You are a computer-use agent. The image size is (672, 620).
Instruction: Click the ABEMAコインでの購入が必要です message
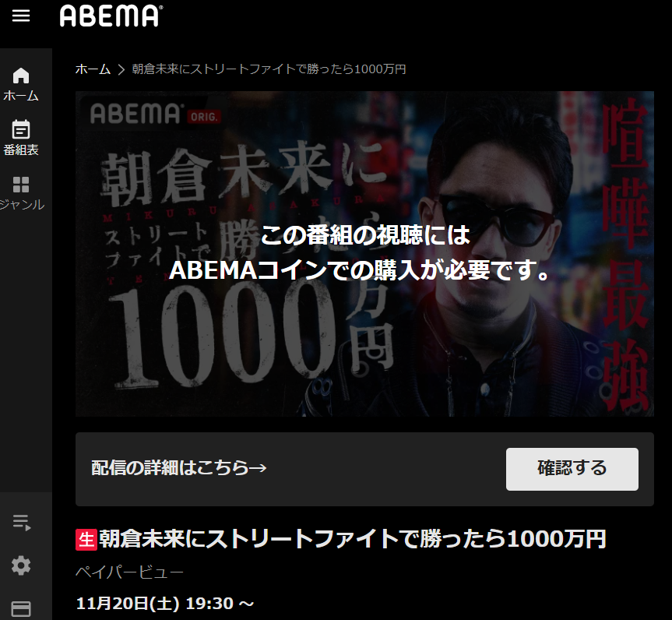pyautogui.click(x=360, y=270)
